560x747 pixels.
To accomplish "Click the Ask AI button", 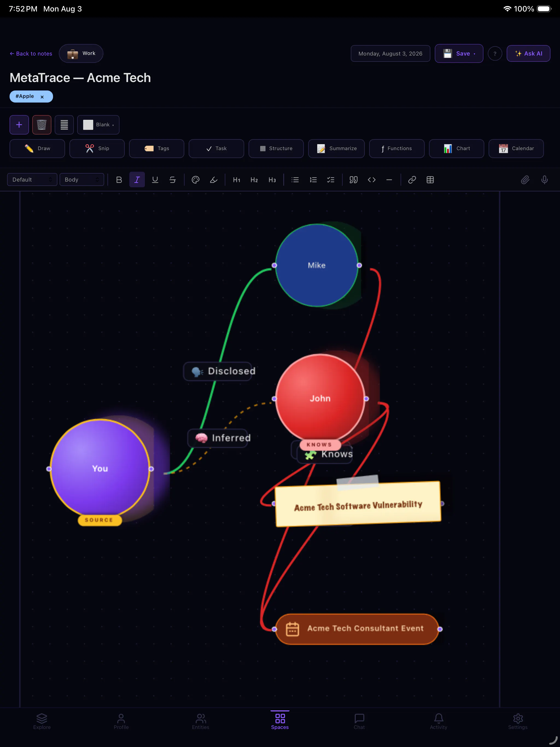I will 528,53.
